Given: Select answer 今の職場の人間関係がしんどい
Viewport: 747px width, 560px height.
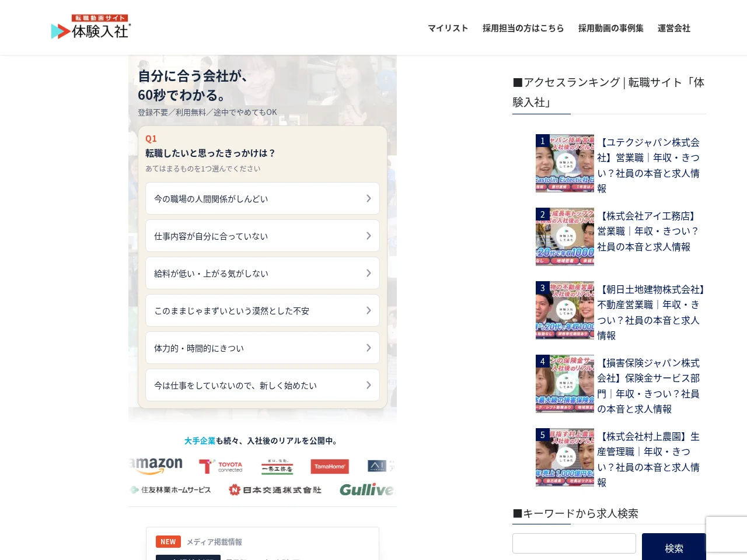Looking at the screenshot, I should [263, 198].
